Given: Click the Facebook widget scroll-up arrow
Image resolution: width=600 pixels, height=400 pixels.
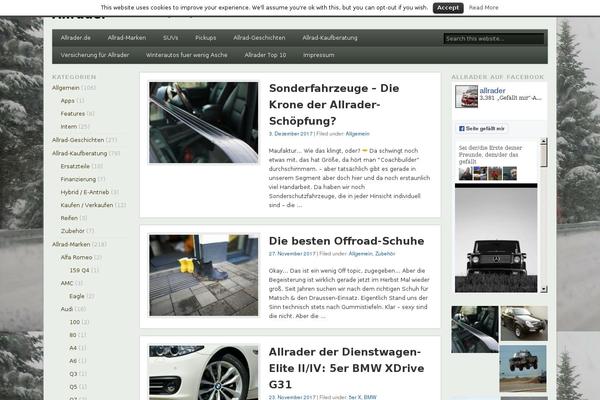Looking at the screenshot, I should pos(544,141).
